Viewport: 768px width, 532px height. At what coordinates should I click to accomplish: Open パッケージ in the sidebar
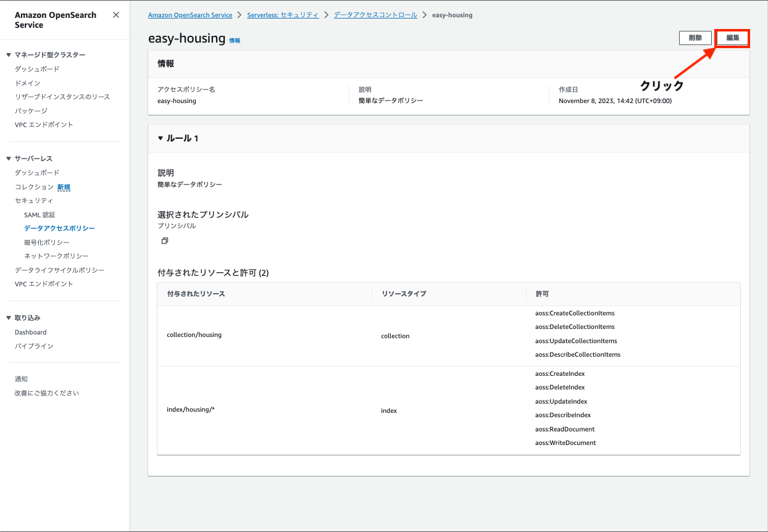tap(31, 110)
